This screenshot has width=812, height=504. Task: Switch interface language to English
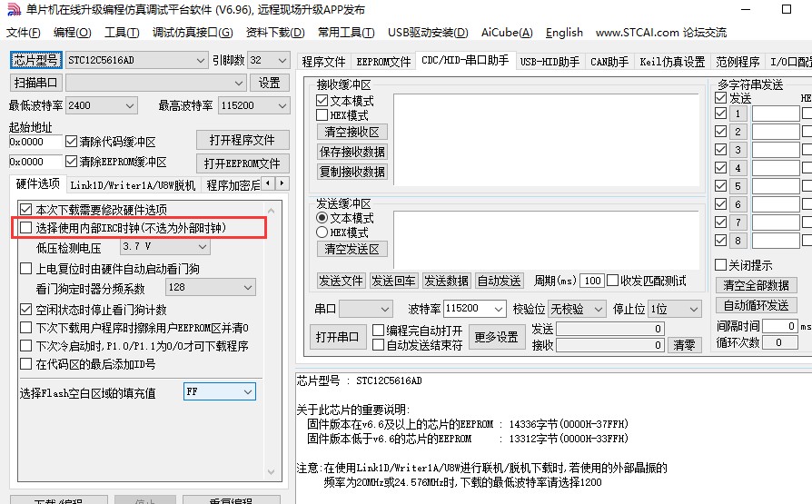point(564,33)
